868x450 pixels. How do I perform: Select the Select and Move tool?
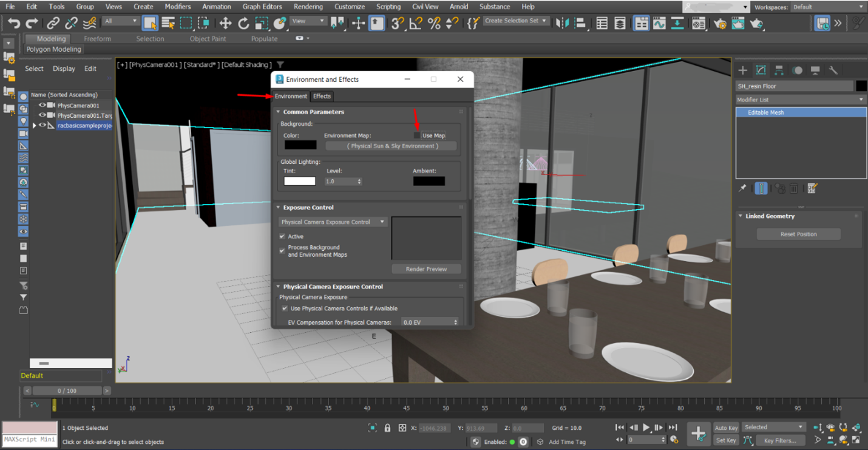(225, 23)
